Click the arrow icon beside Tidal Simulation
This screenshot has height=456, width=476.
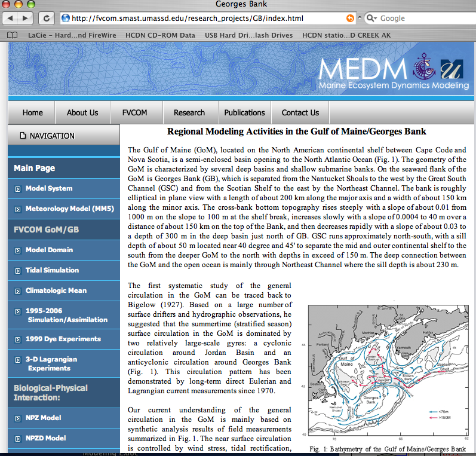[x=17, y=271]
